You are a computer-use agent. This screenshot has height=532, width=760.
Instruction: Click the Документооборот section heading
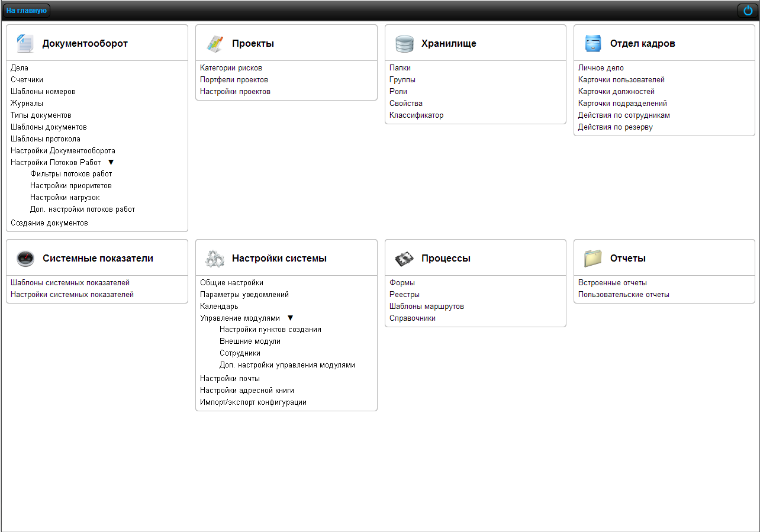(x=85, y=44)
